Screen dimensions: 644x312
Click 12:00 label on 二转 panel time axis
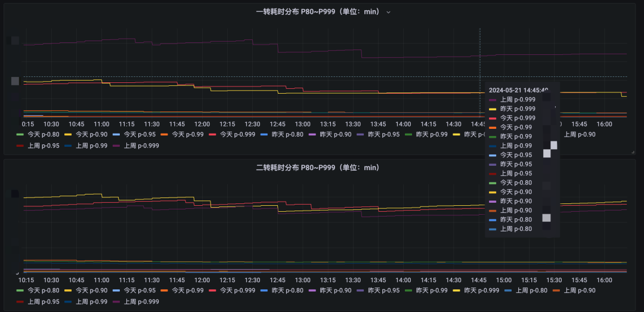(x=202, y=280)
